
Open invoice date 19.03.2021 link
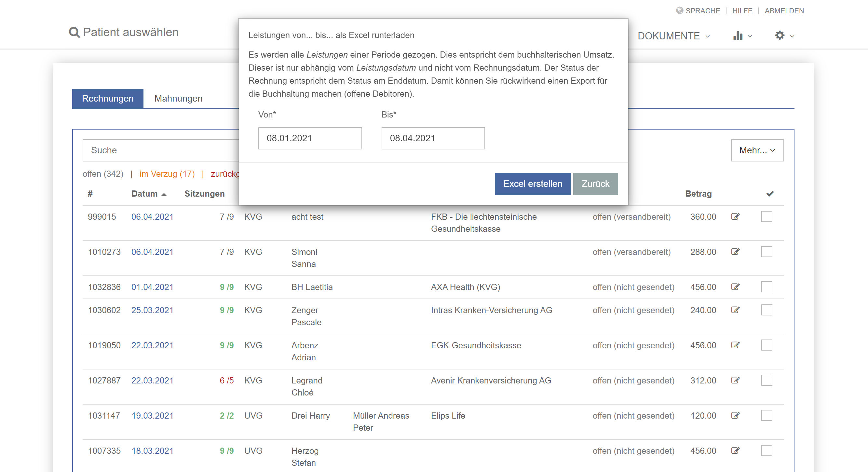point(152,416)
